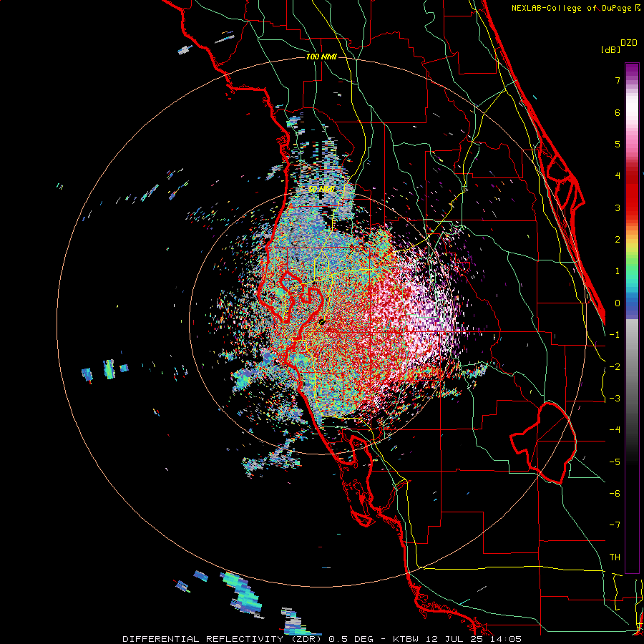644x644 pixels.
Task: Click the Lake Okeechobee outline on the map
Action: tap(543, 443)
